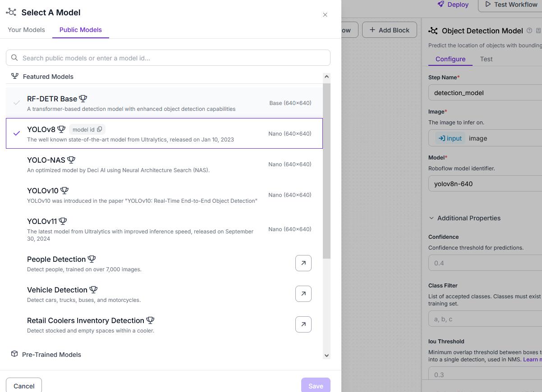The width and height of the screenshot is (542, 392).
Task: Open the Test tab in side panel
Action: tap(487, 59)
